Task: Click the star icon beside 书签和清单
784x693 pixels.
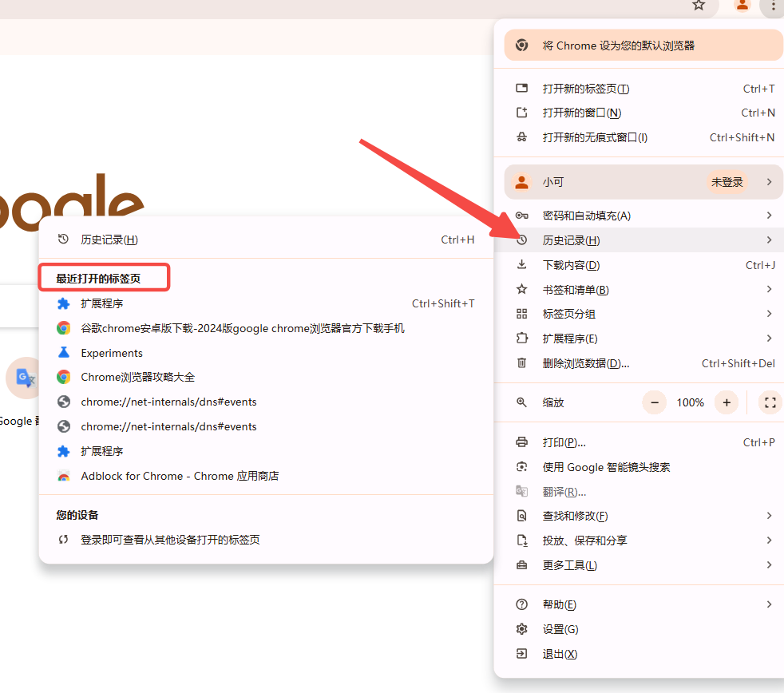Action: click(x=521, y=289)
